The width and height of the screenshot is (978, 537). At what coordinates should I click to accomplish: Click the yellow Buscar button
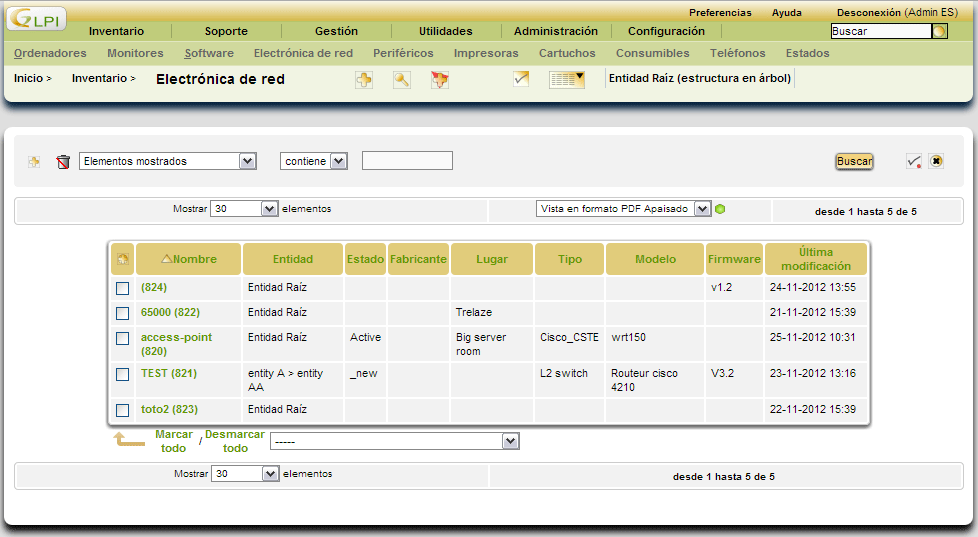855,161
